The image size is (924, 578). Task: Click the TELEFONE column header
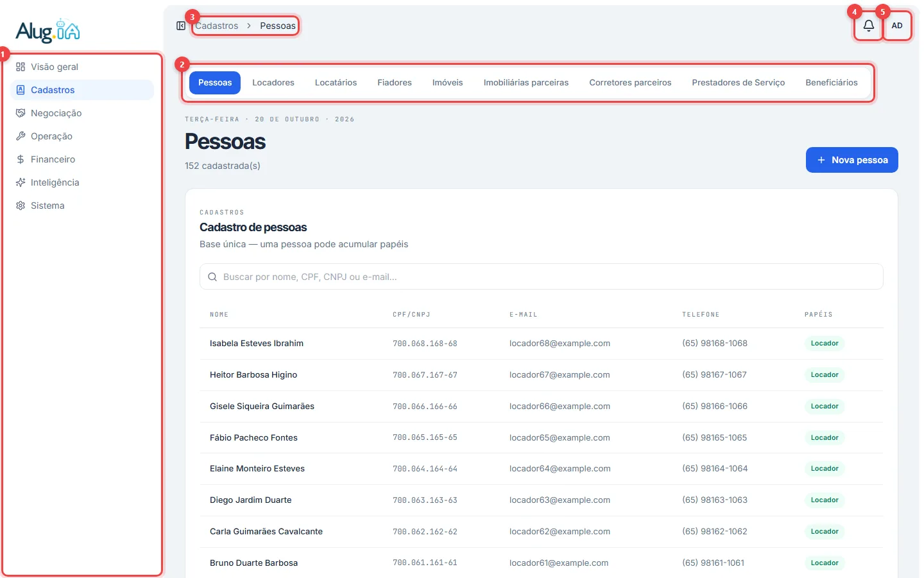point(701,315)
